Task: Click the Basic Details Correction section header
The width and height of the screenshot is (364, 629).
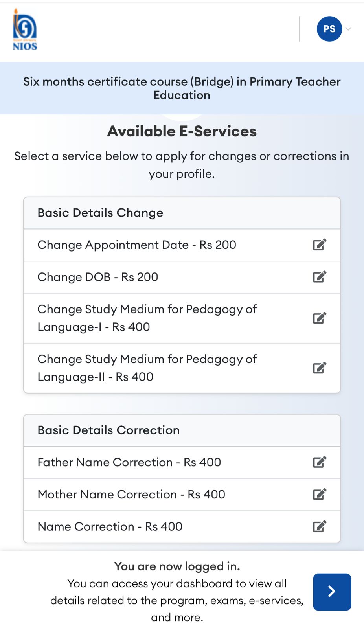Action: pyautogui.click(x=108, y=430)
